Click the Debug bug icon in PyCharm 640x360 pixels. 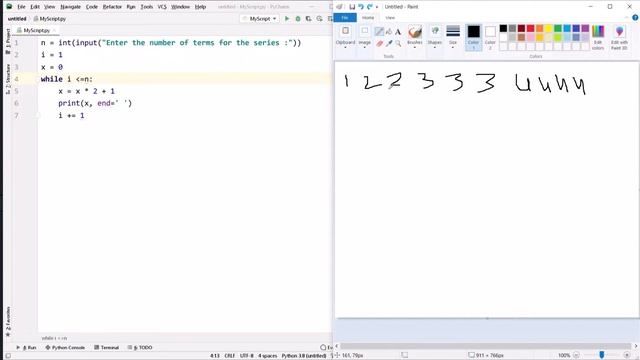tap(298, 19)
